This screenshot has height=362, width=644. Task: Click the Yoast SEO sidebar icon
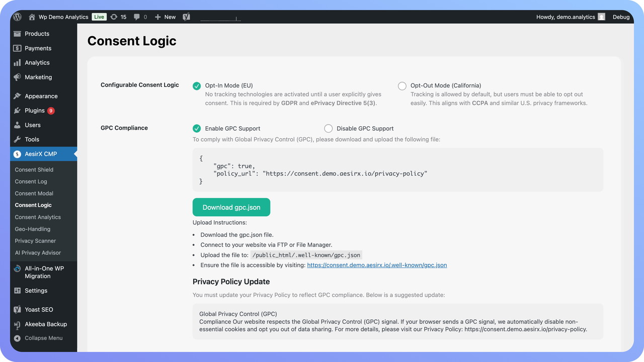(x=17, y=310)
